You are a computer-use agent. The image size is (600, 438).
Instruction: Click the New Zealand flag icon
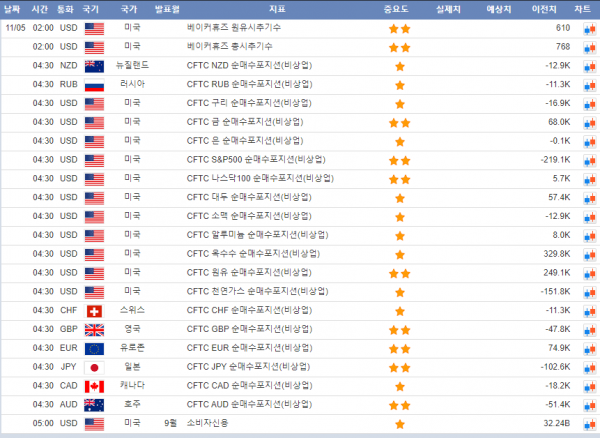tap(94, 66)
